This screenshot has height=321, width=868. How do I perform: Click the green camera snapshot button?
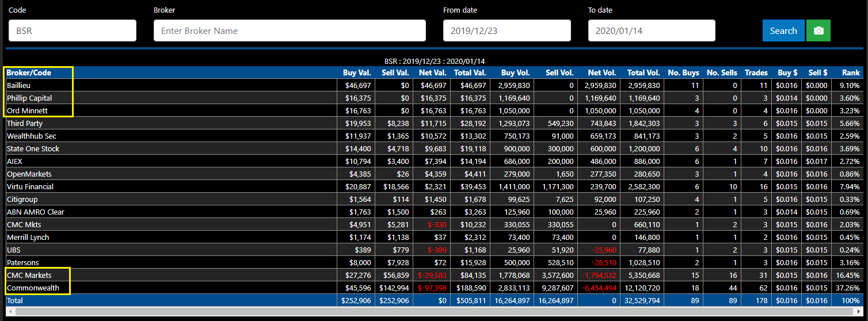coord(818,30)
